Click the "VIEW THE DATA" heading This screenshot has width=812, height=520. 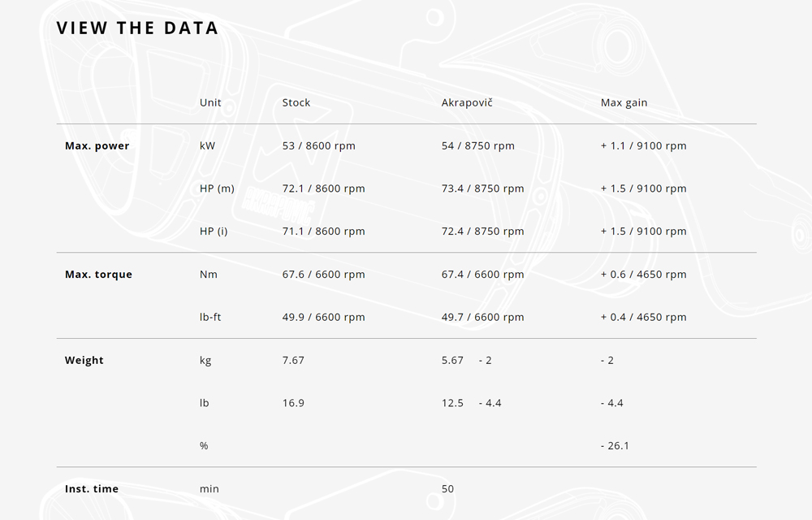pyautogui.click(x=137, y=28)
